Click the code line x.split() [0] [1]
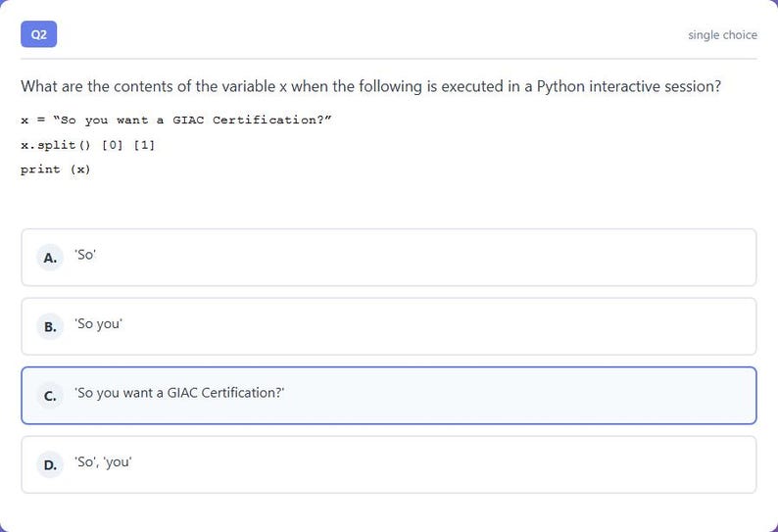 pyautogui.click(x=88, y=145)
